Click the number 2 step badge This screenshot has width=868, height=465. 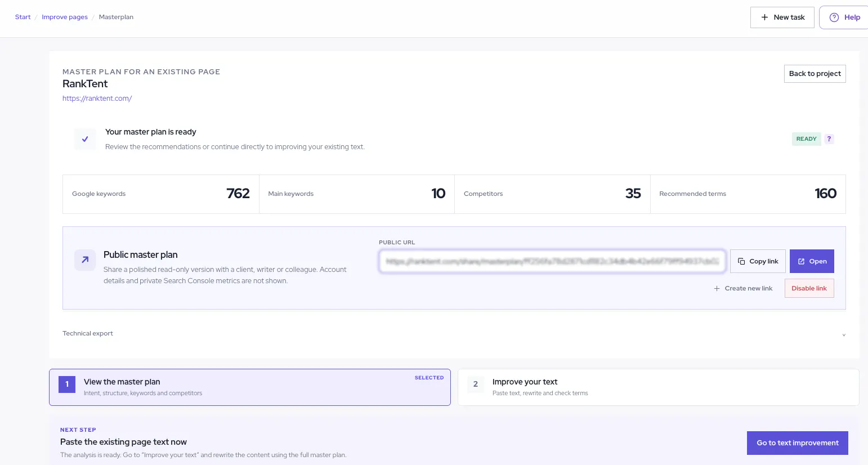476,384
